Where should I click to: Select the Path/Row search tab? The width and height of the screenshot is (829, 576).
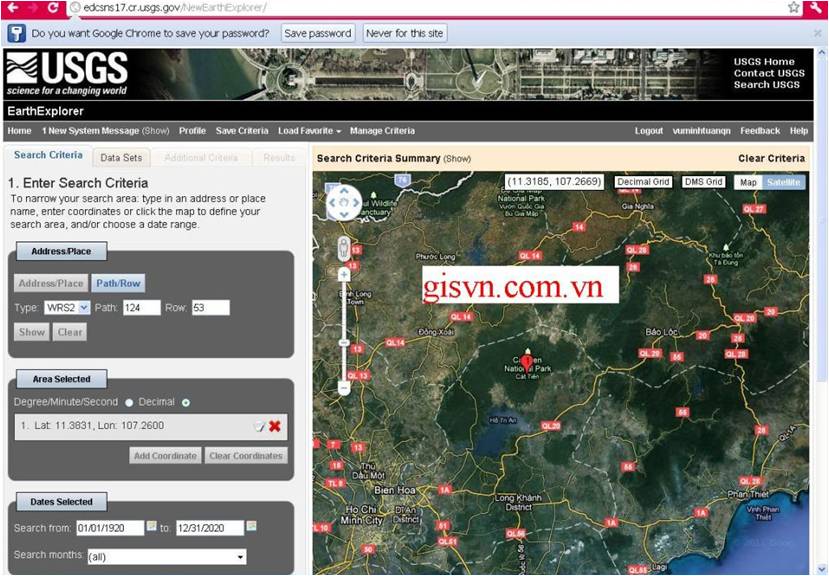pyautogui.click(x=118, y=284)
